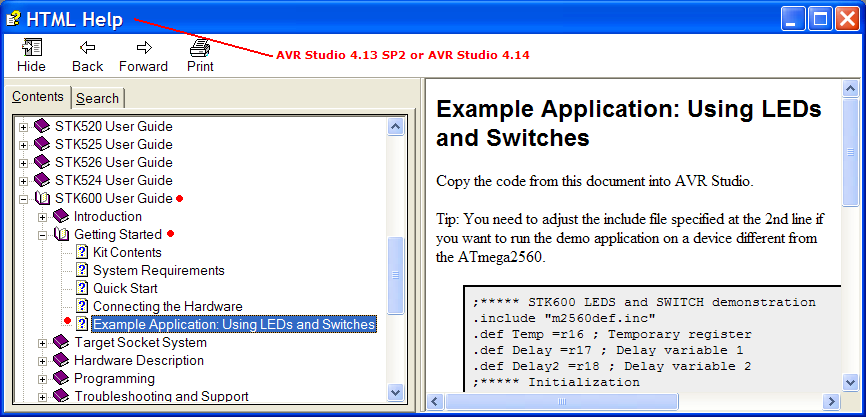Click the HTML Help title bar icon
This screenshot has height=418, width=866.
[13, 20]
